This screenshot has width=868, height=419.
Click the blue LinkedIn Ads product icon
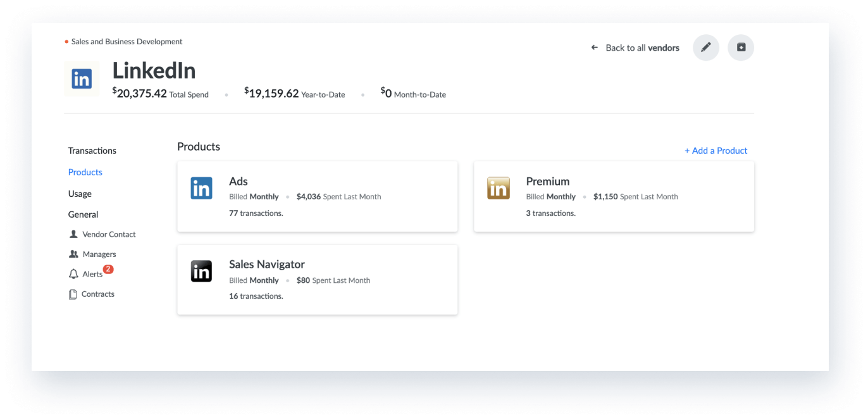click(x=201, y=189)
